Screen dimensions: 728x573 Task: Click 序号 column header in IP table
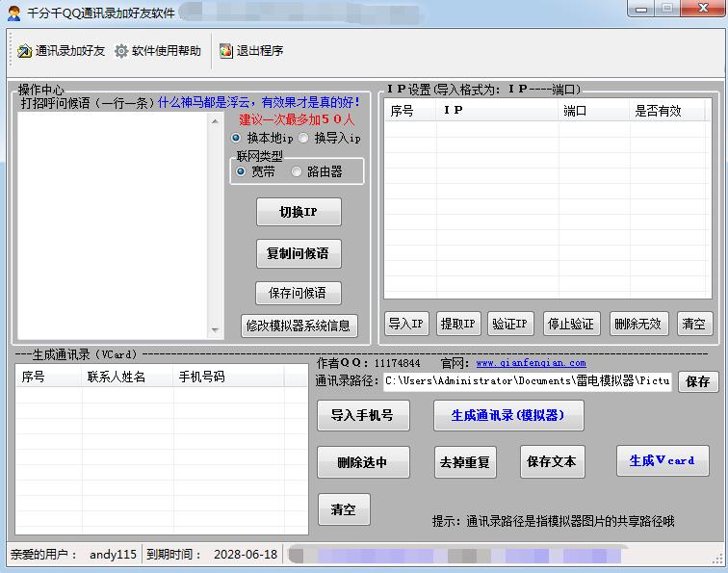click(410, 111)
